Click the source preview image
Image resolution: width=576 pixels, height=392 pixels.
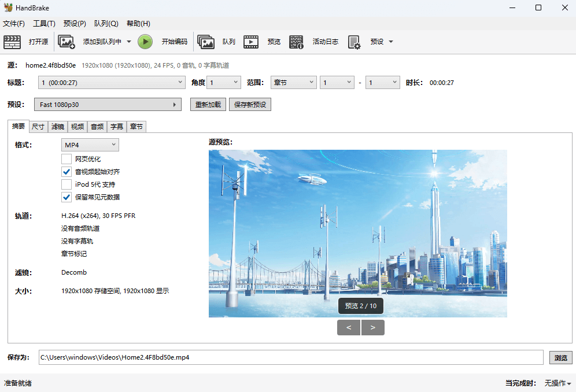point(358,233)
